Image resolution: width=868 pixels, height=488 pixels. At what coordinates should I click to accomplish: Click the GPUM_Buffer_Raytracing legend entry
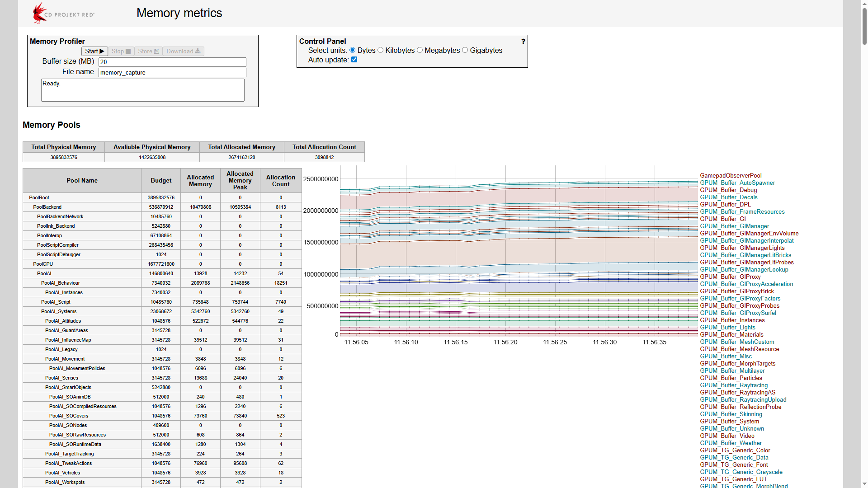click(x=734, y=385)
